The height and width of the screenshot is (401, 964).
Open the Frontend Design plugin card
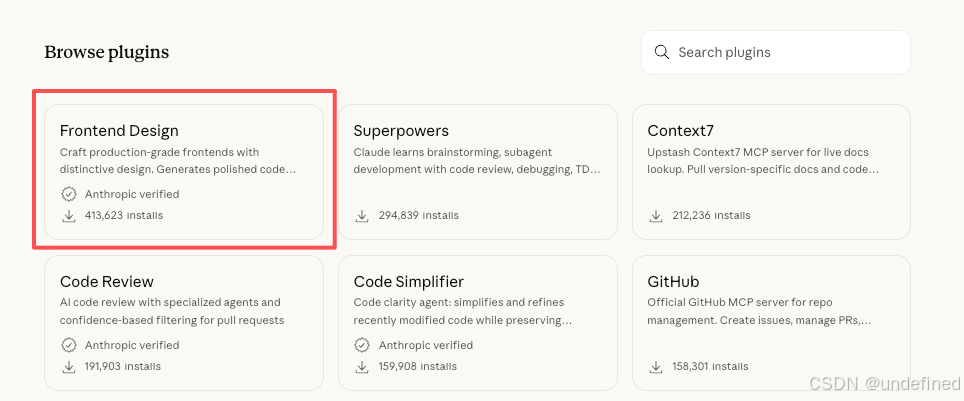click(184, 172)
